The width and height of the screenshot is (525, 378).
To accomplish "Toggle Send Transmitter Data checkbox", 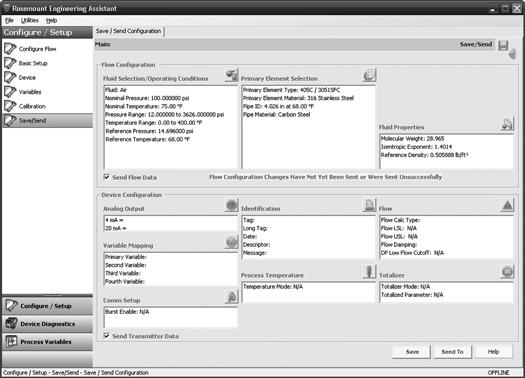I will (x=106, y=336).
